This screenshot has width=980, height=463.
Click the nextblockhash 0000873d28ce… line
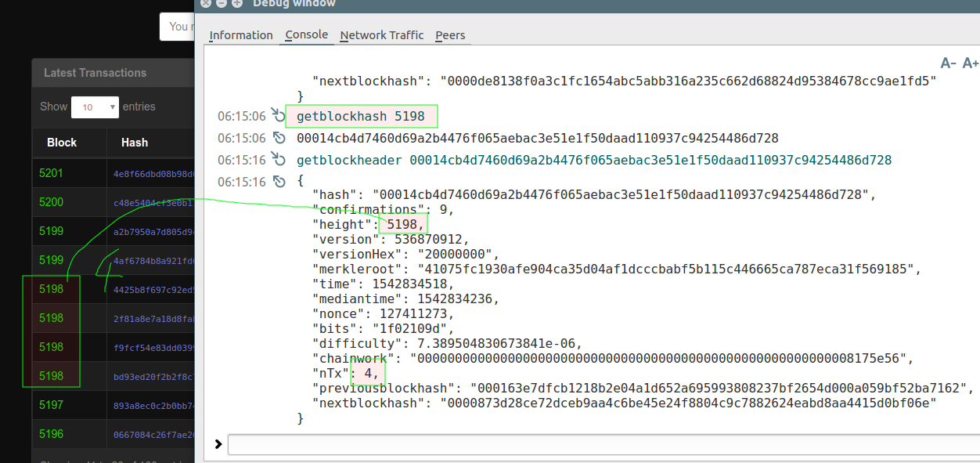625,403
